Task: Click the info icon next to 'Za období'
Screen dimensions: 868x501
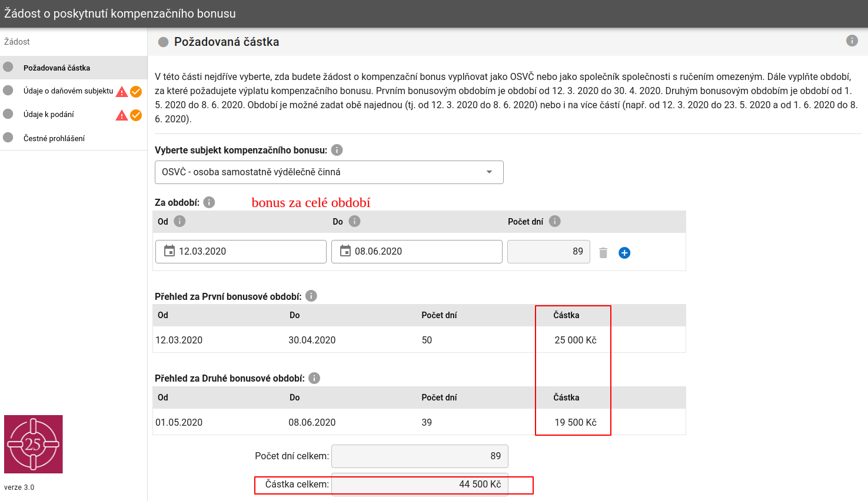Action: point(209,202)
